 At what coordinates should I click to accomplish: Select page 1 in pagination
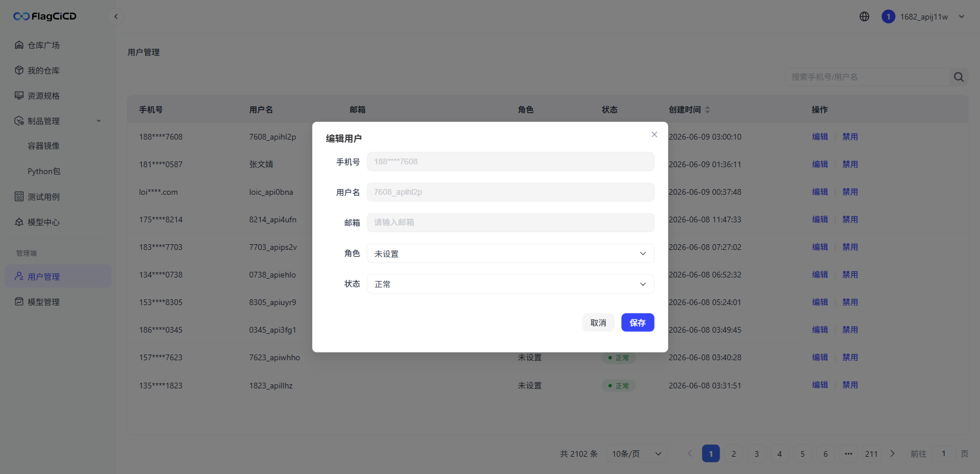(711, 454)
